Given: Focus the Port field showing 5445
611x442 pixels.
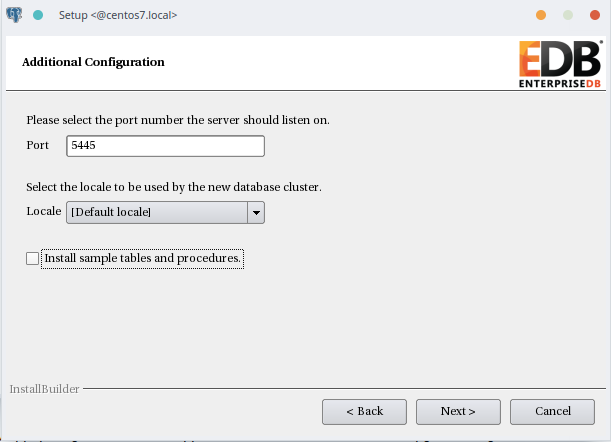Looking at the screenshot, I should coord(166,146).
